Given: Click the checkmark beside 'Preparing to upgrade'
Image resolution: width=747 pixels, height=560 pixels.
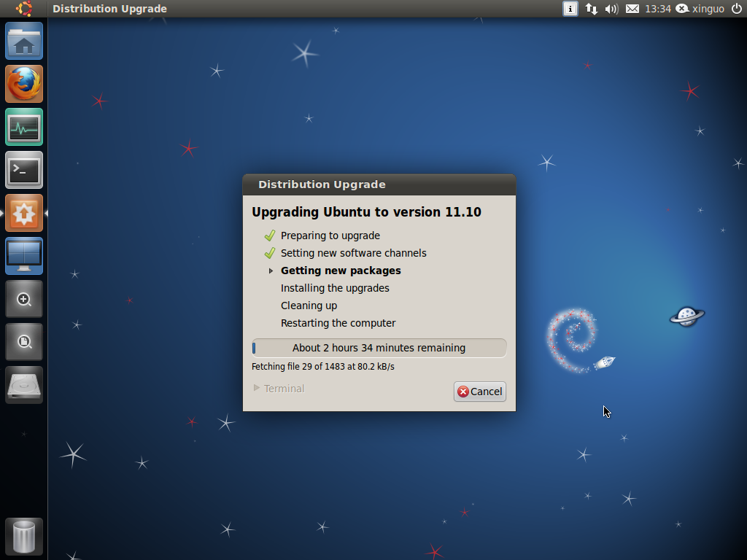Looking at the screenshot, I should click(x=270, y=236).
